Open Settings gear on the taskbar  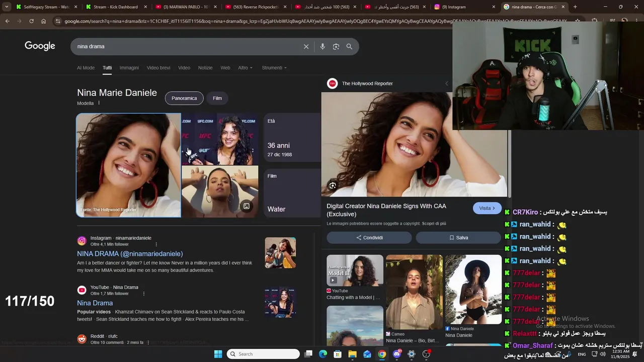[x=412, y=354]
